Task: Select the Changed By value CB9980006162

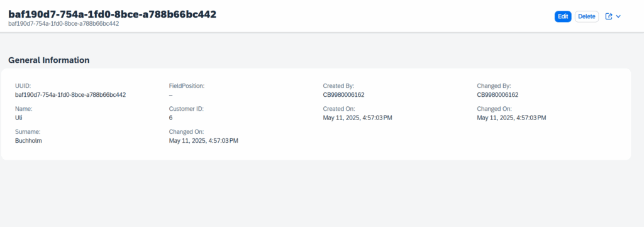Action: [x=498, y=95]
